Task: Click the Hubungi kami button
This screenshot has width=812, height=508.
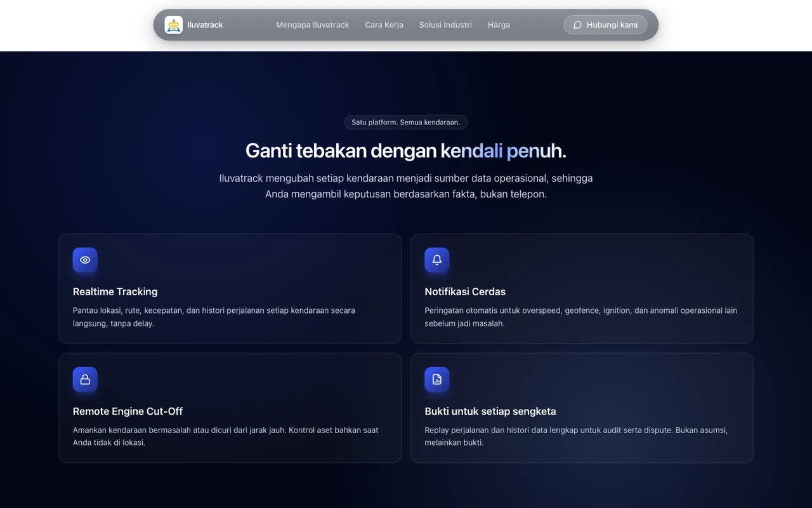Action: point(605,25)
